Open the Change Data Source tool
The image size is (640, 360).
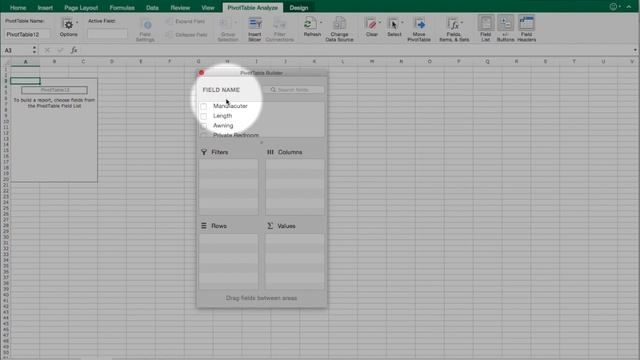pos(340,23)
